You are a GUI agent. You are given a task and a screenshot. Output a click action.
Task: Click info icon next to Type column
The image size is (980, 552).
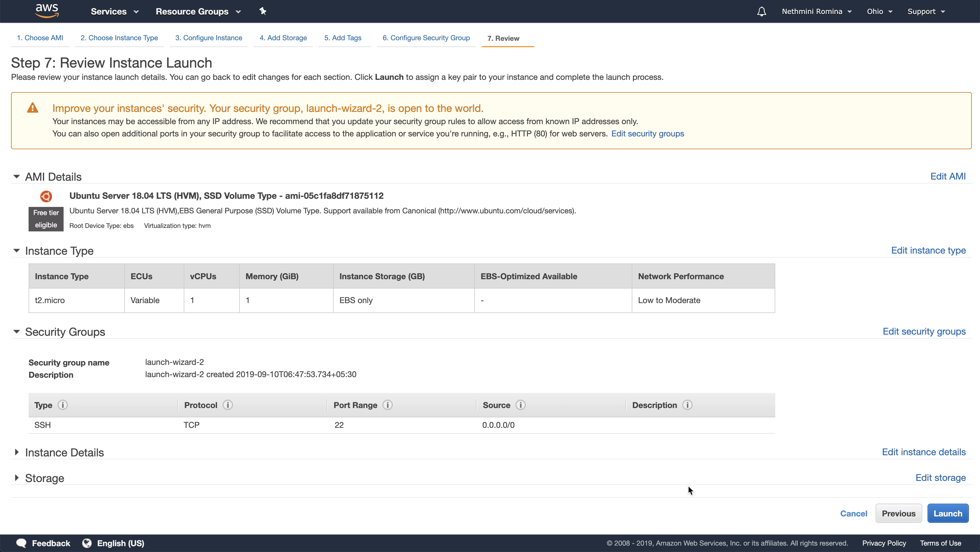(x=63, y=405)
